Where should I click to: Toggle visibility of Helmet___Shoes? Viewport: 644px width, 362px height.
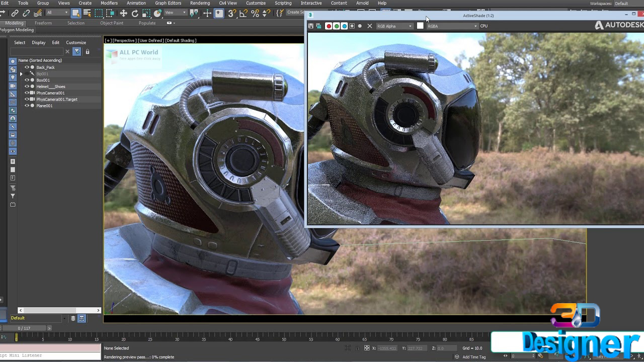pos(27,86)
